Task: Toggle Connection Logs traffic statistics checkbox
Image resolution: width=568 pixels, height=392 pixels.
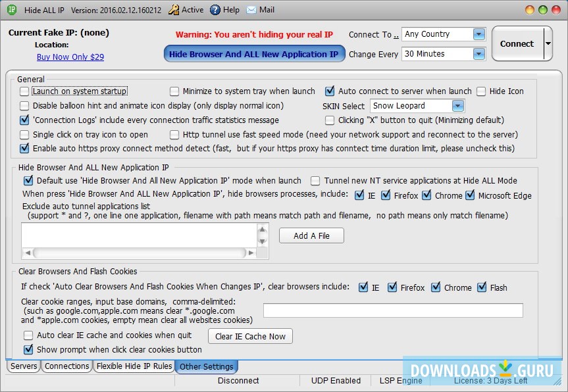Action: pos(24,120)
